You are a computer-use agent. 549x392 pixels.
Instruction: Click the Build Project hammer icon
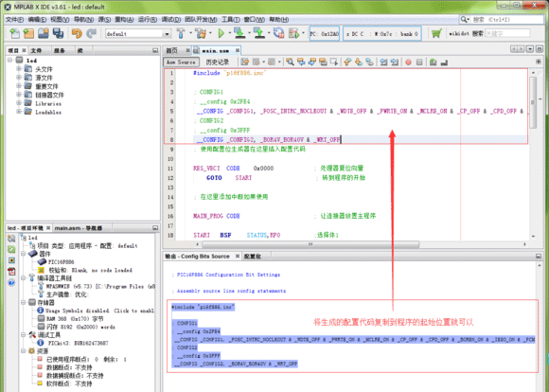point(181,34)
